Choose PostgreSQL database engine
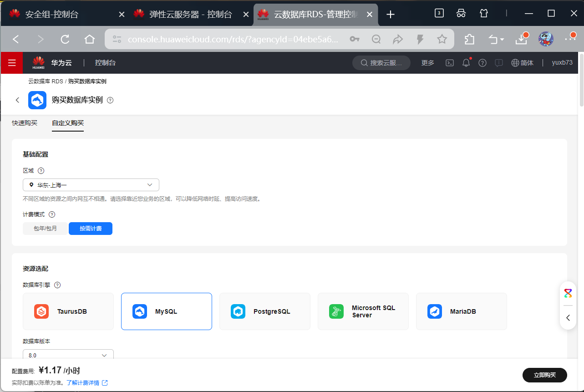Image resolution: width=584 pixels, height=392 pixels. point(265,311)
